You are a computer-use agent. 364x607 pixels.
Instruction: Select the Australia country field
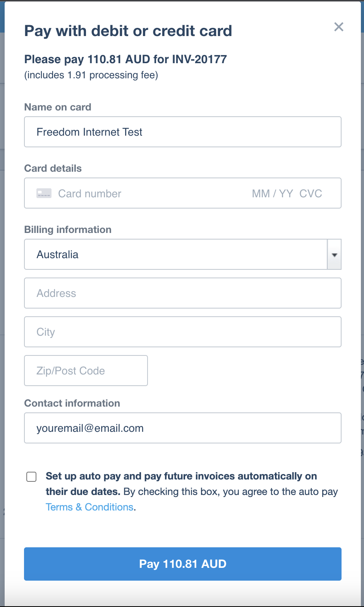(x=176, y=254)
